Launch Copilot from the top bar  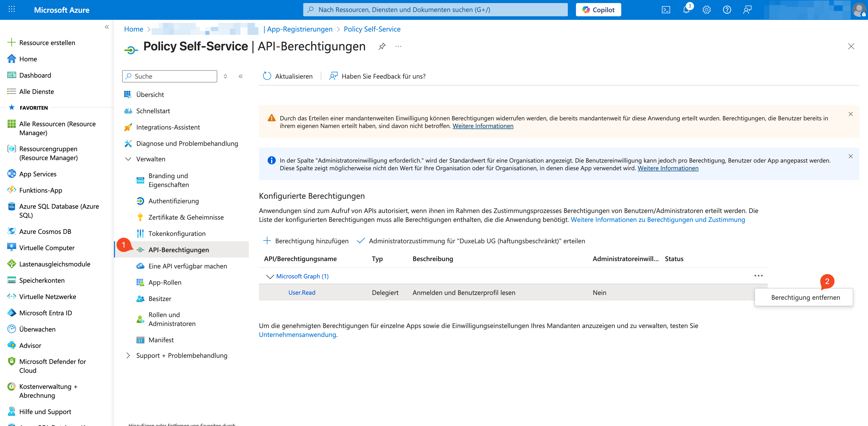point(598,9)
